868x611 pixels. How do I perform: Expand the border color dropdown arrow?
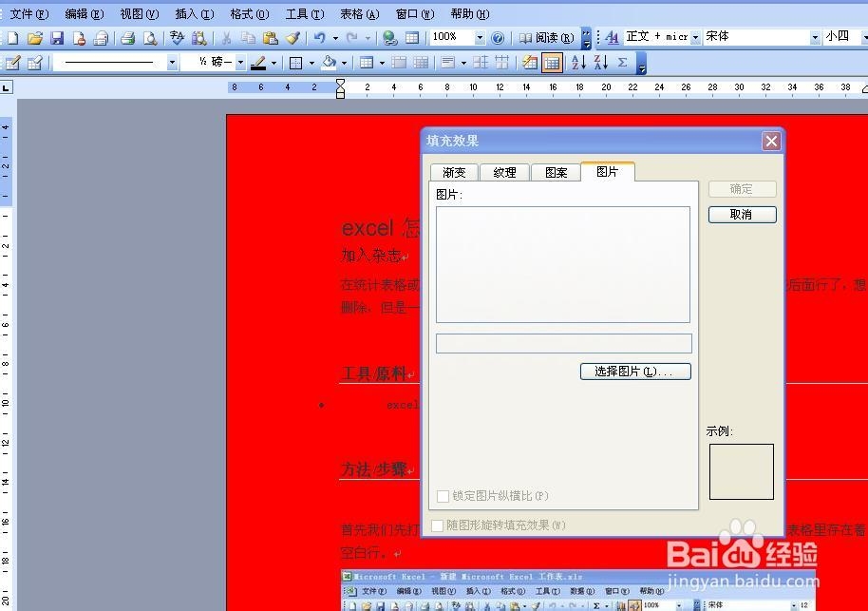274,63
